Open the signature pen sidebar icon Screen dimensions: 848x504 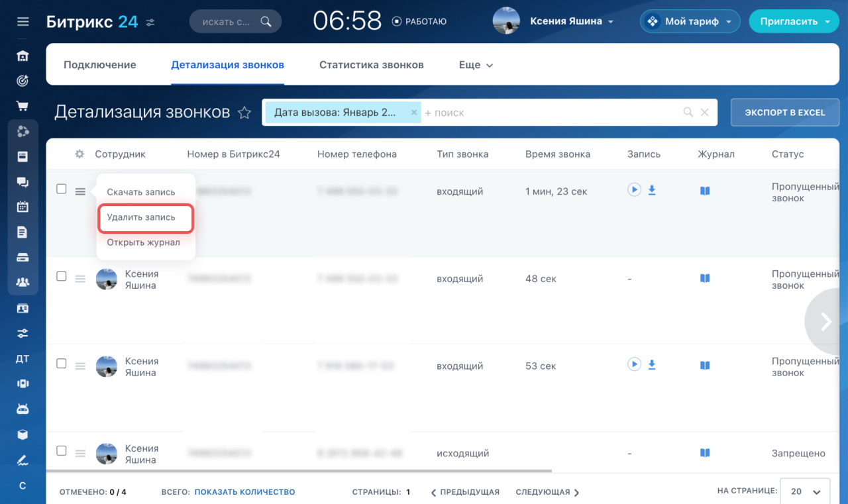pyautogui.click(x=23, y=460)
